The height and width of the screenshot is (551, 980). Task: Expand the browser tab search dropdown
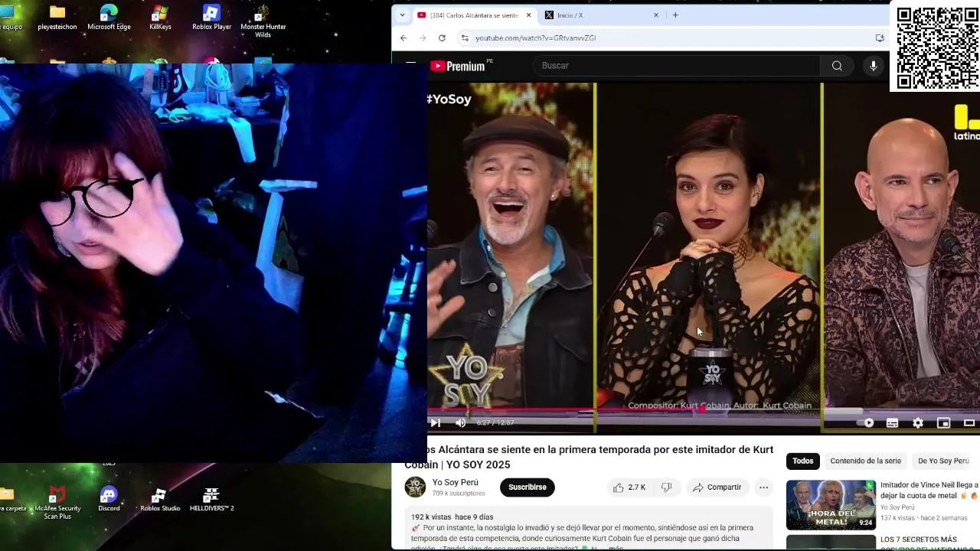coord(403,15)
